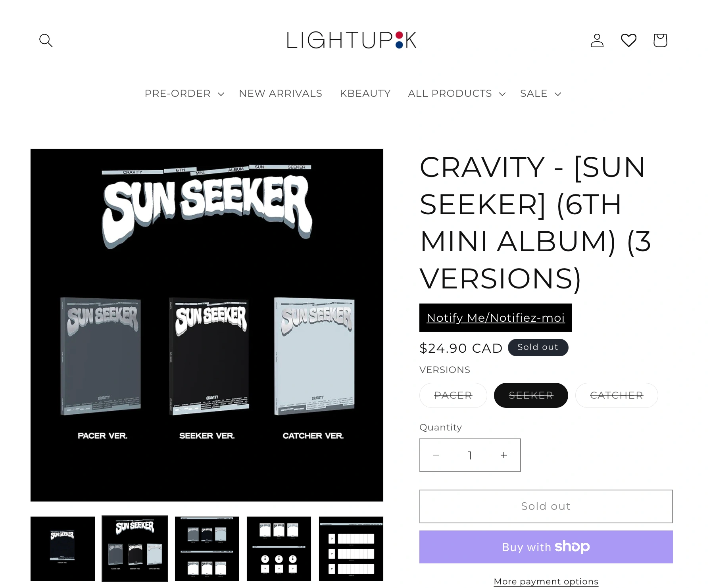Open More payment options link
The width and height of the screenshot is (711, 588).
(546, 581)
